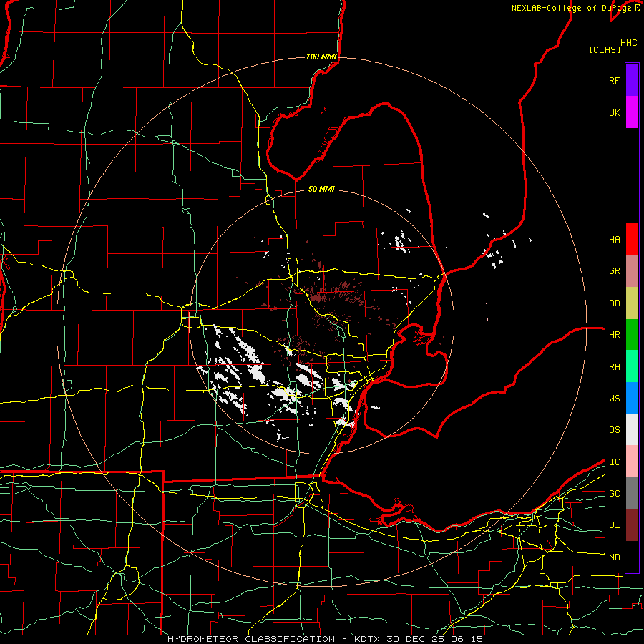Click the ND legend label
This screenshot has width=644, height=644.
point(614,557)
